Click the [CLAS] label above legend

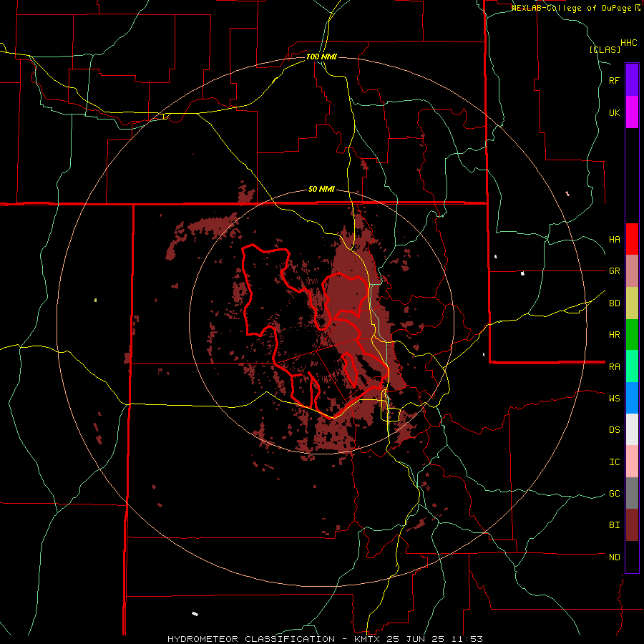pos(605,49)
